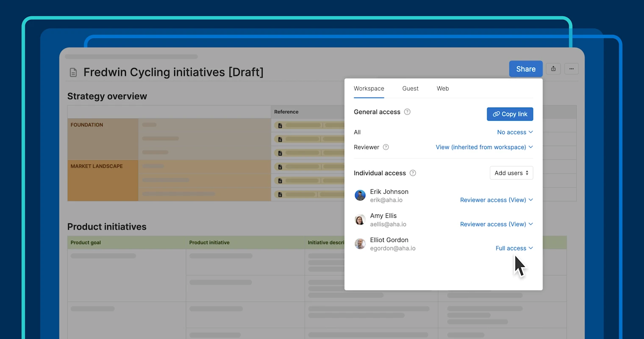644x339 pixels.
Task: Change Elliot Gordon's Full access level
Action: [x=514, y=248]
